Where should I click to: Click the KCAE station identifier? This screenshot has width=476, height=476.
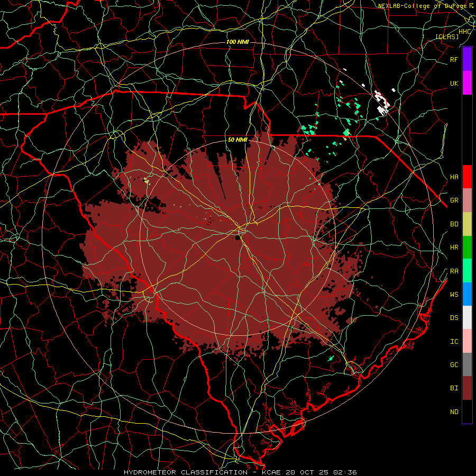272,472
